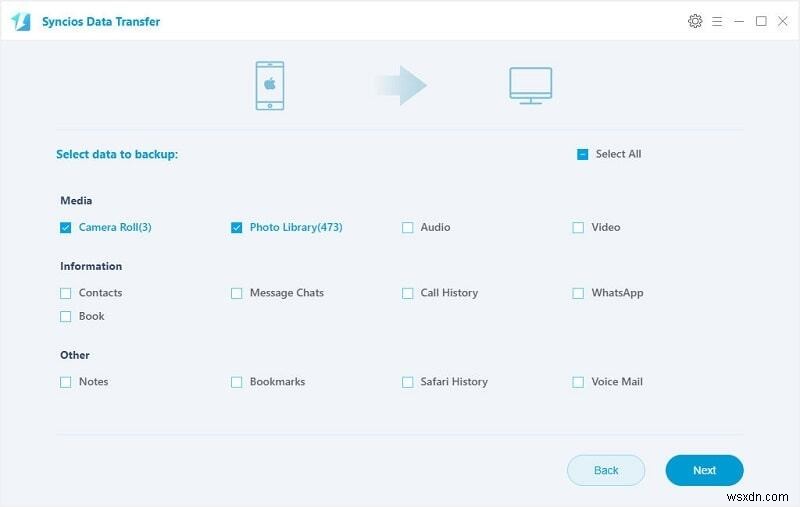Image resolution: width=800 pixels, height=507 pixels.
Task: Click the Next button
Action: pyautogui.click(x=704, y=470)
